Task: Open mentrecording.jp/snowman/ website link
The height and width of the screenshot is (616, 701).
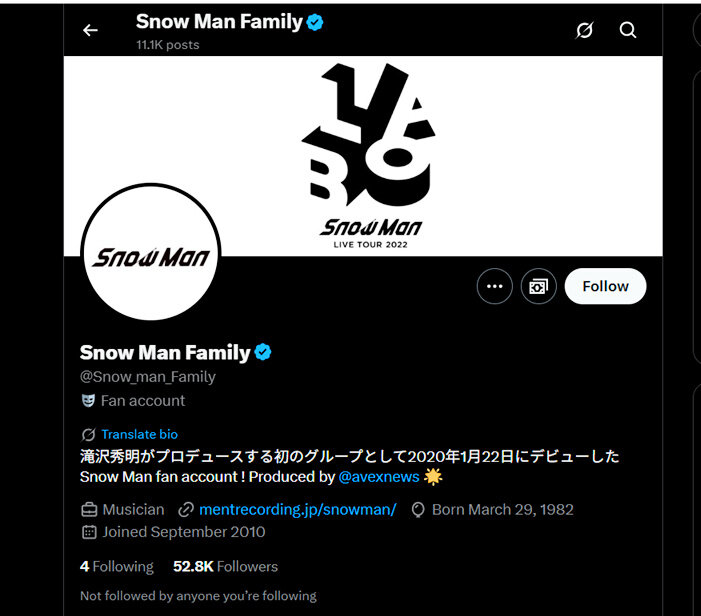Action: [x=298, y=510]
